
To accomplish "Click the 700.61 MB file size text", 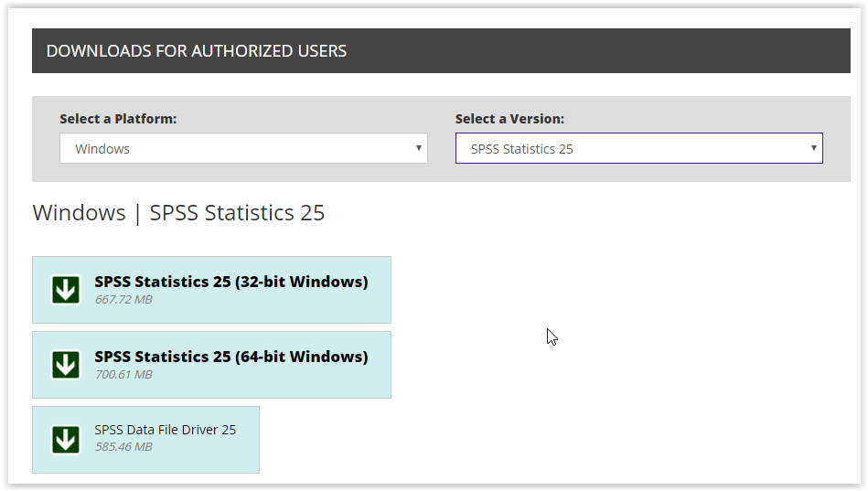I will [x=123, y=375].
